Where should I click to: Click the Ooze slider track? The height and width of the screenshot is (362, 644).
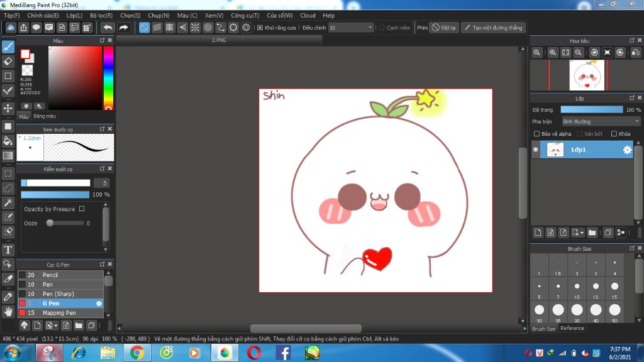tap(66, 223)
